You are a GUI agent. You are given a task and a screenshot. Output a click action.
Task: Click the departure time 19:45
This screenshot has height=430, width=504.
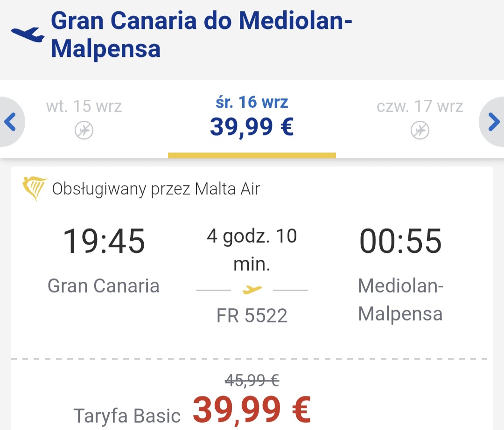click(x=104, y=241)
